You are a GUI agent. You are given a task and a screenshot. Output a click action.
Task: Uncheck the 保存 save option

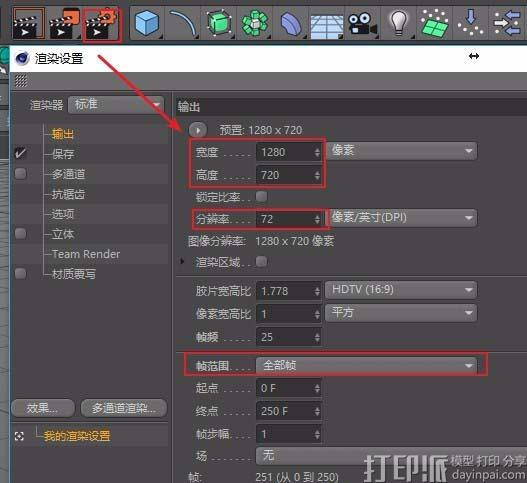pos(21,154)
